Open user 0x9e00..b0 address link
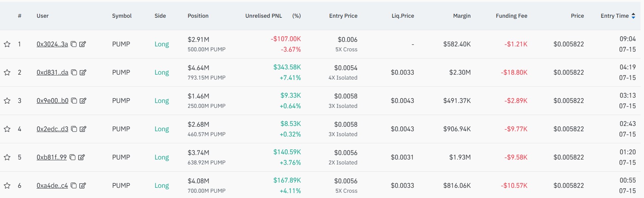 click(52, 101)
